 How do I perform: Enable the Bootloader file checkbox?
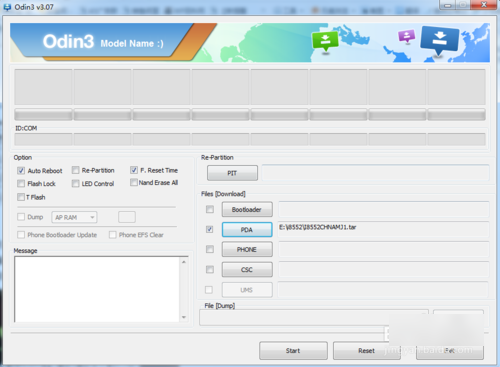tap(210, 209)
